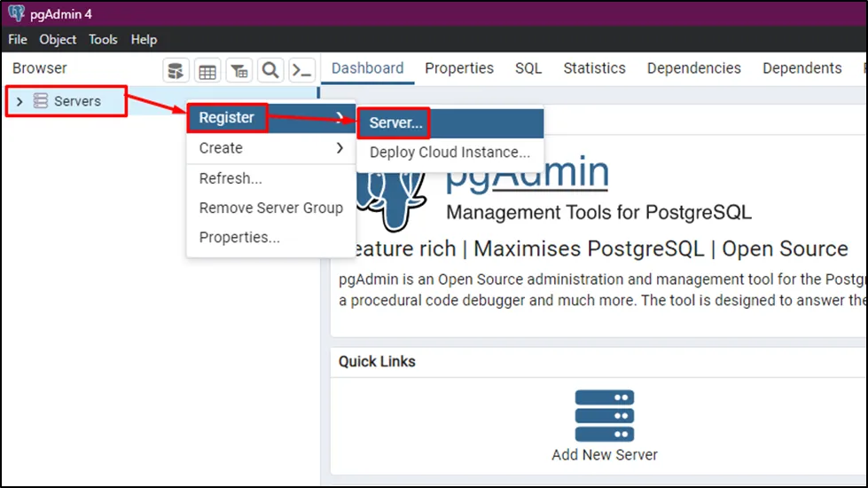This screenshot has width=868, height=488.
Task: Click the Servers stack icon in tree
Action: [41, 101]
